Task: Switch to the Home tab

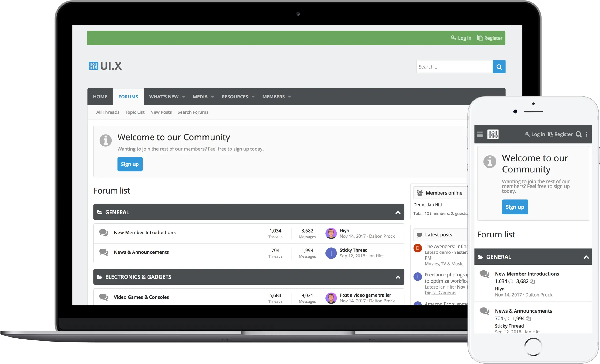Action: click(100, 97)
